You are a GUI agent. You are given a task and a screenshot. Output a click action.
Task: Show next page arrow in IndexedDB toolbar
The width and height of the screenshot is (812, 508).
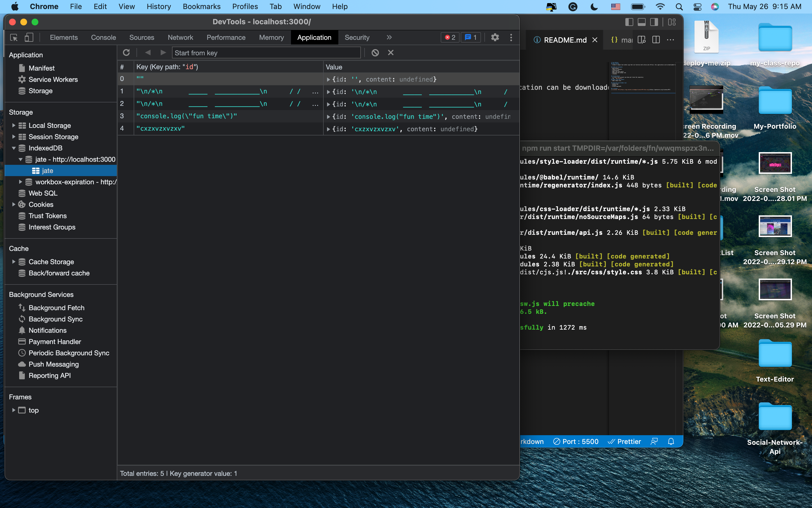click(163, 52)
